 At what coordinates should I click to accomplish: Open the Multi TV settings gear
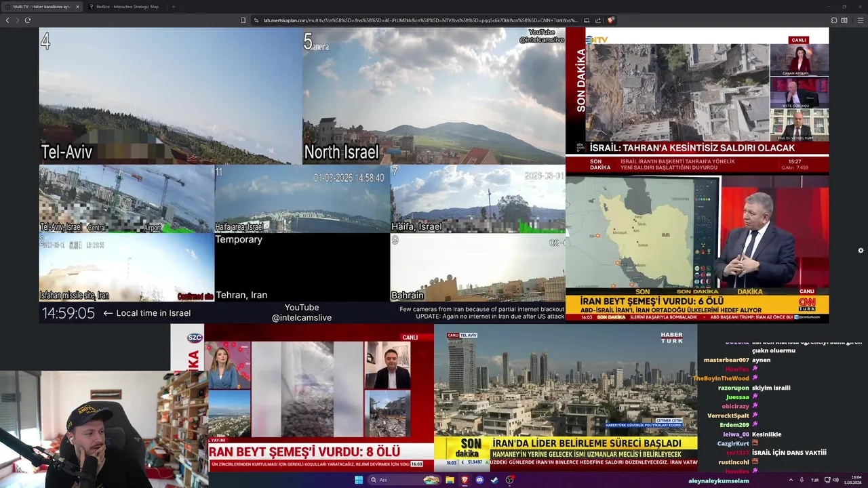(861, 250)
